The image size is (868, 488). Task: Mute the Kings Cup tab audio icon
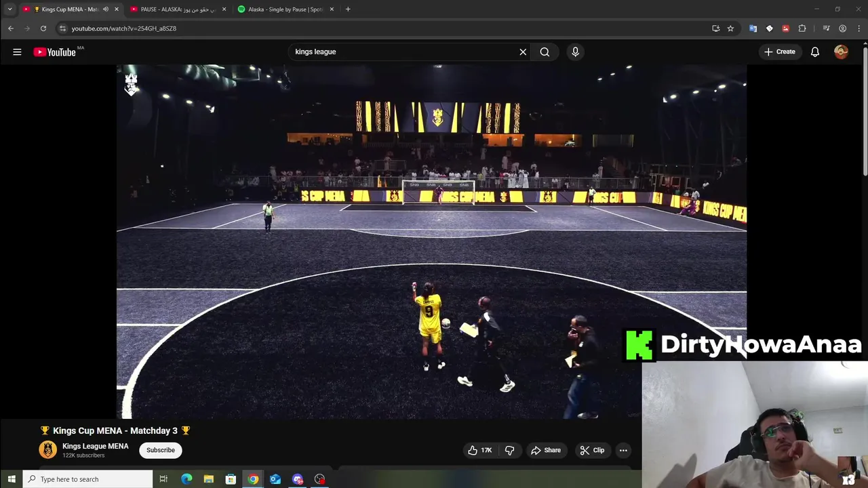[105, 9]
